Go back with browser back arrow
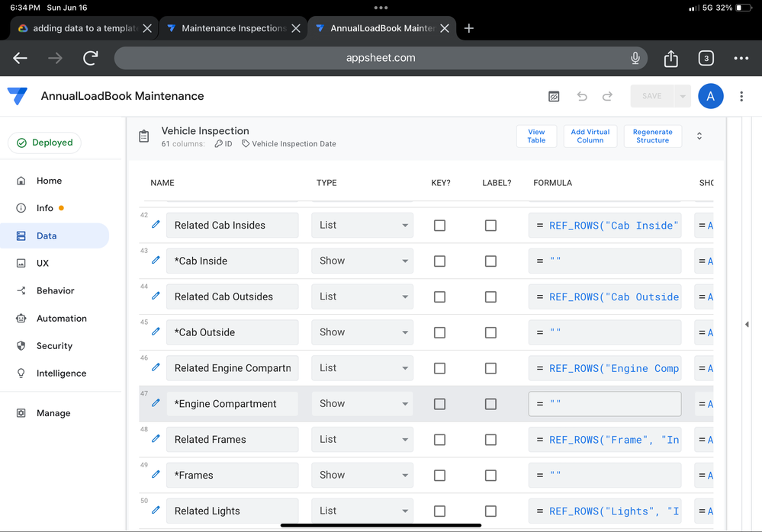 (x=20, y=58)
